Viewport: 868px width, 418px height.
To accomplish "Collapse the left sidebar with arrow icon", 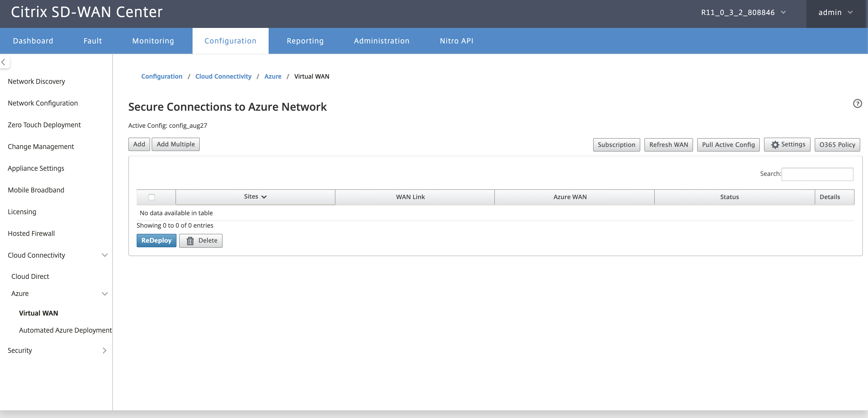I will (x=4, y=62).
